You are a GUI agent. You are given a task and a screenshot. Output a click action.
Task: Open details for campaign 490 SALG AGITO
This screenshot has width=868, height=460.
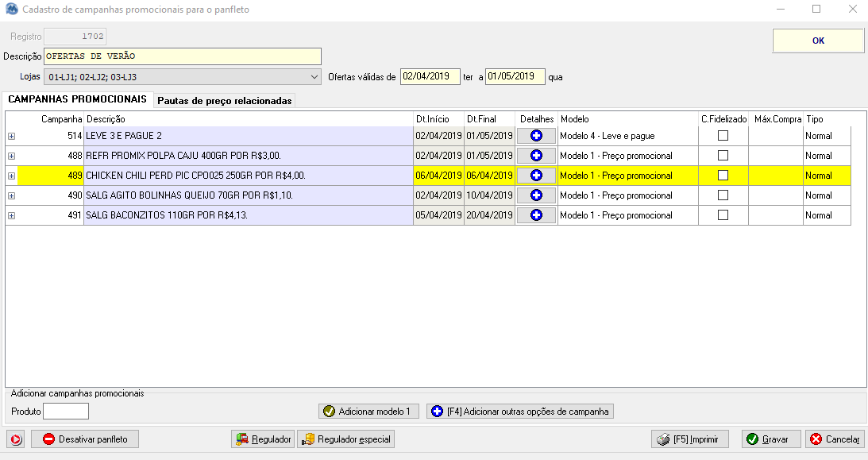click(536, 195)
